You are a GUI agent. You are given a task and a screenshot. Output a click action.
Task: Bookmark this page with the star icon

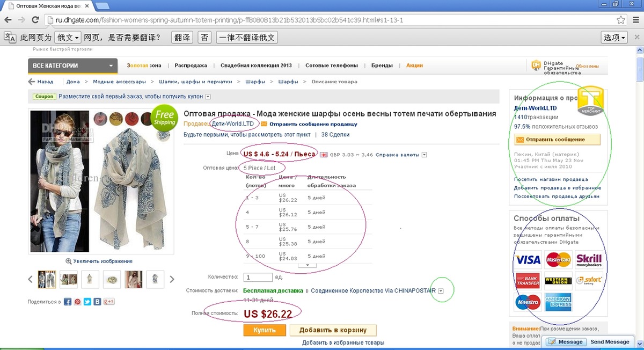coord(621,20)
